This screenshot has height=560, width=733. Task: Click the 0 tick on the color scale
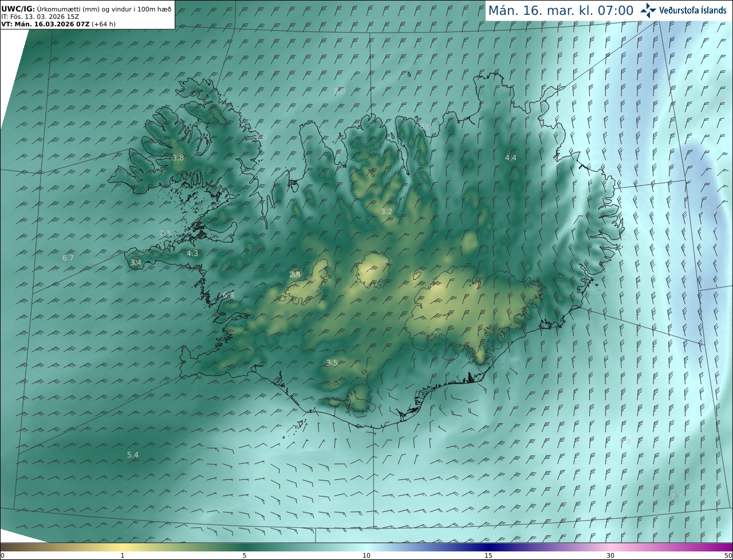[x=2, y=555]
